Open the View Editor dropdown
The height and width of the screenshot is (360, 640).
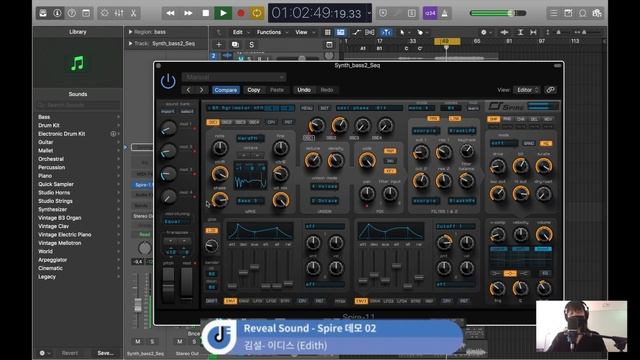coord(527,90)
